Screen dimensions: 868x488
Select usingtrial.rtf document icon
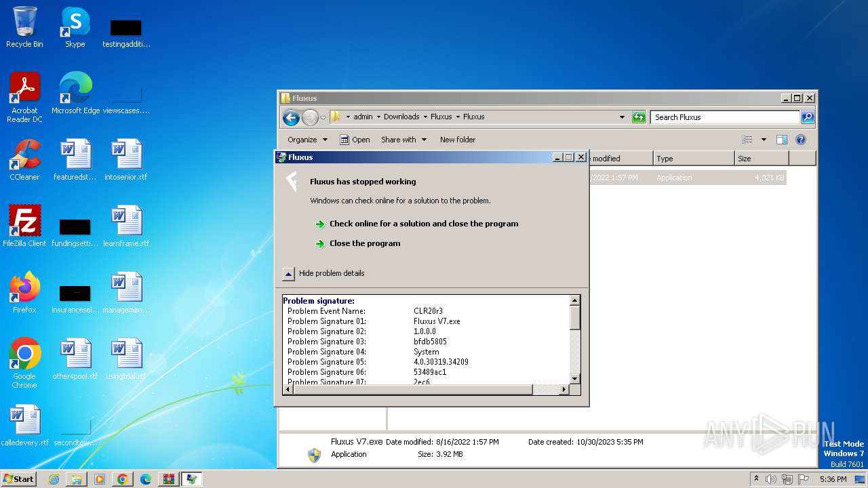(x=126, y=359)
